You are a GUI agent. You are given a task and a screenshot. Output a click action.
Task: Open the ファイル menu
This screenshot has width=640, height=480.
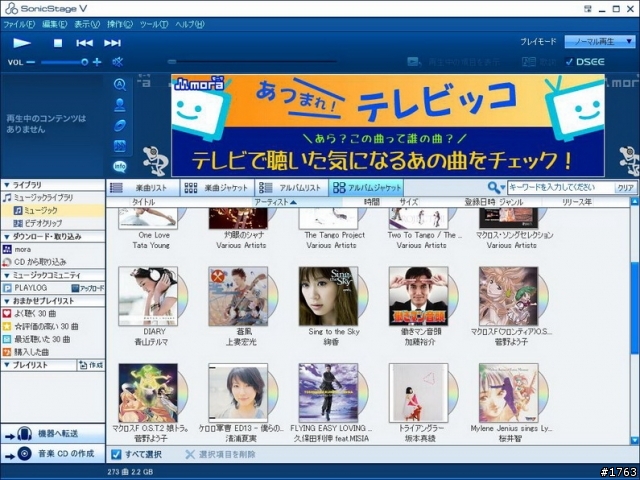pyautogui.click(x=19, y=24)
